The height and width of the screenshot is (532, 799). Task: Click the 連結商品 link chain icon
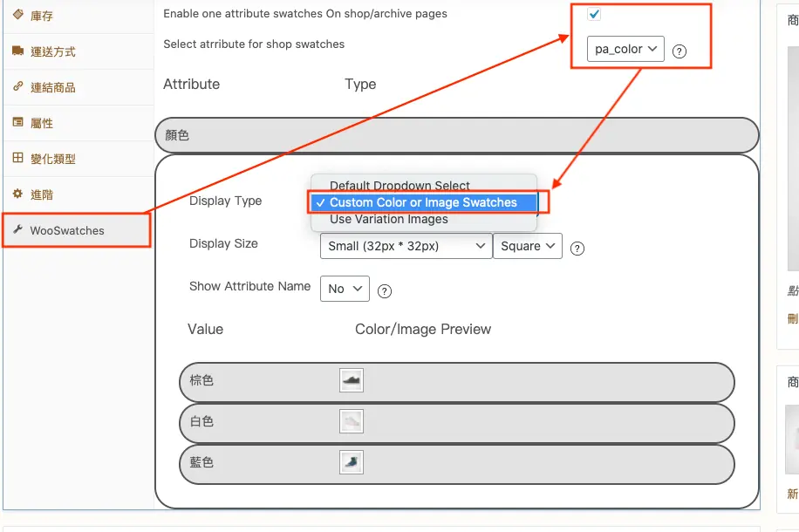pyautogui.click(x=17, y=86)
